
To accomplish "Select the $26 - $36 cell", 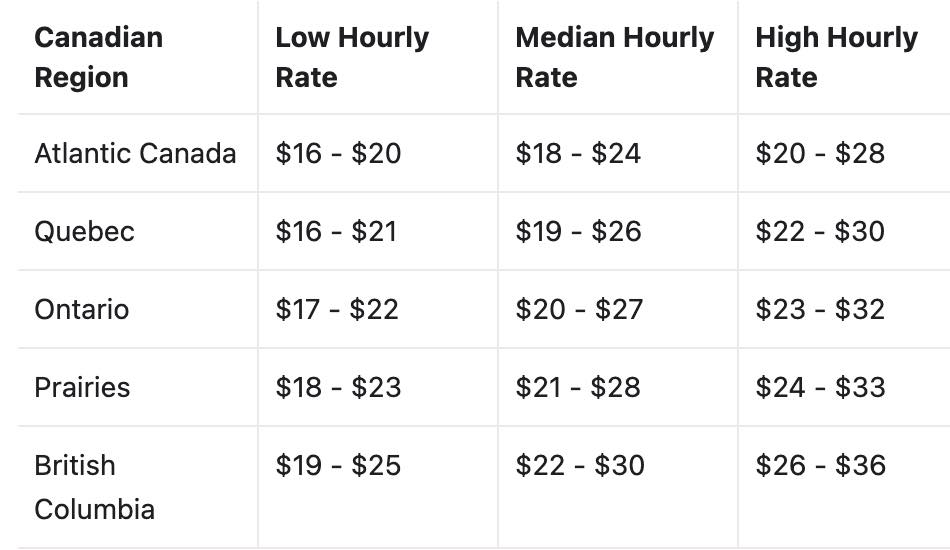I will (x=820, y=466).
